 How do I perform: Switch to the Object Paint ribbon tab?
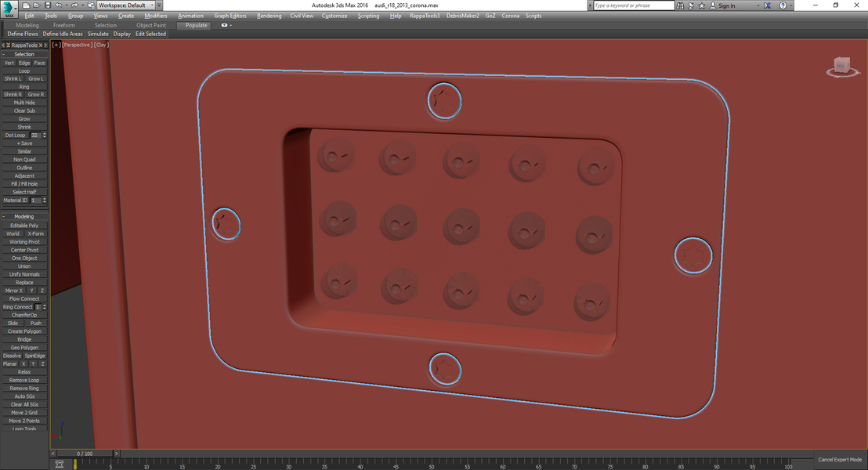(151, 26)
